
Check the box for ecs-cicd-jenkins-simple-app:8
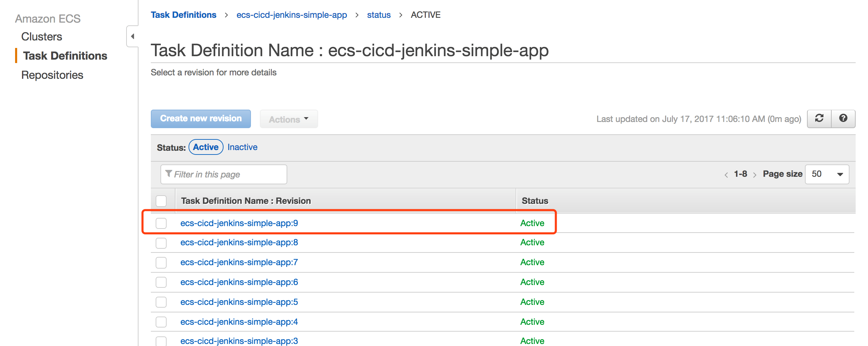coord(161,243)
